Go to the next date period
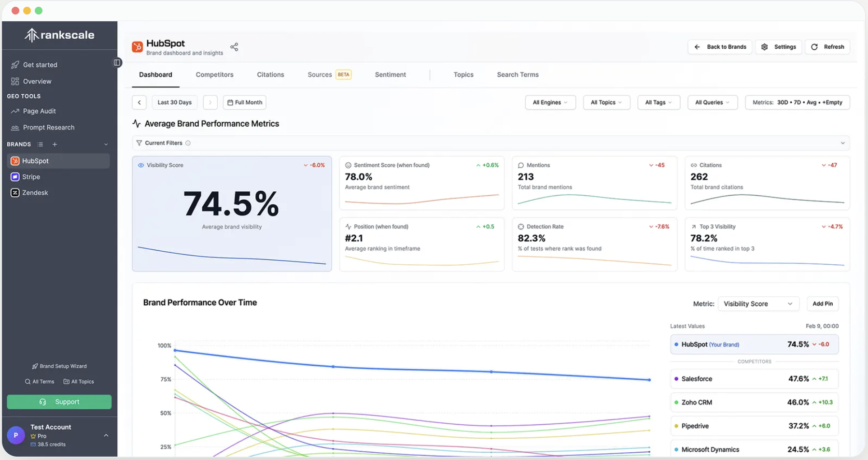The height and width of the screenshot is (460, 868). (x=210, y=102)
